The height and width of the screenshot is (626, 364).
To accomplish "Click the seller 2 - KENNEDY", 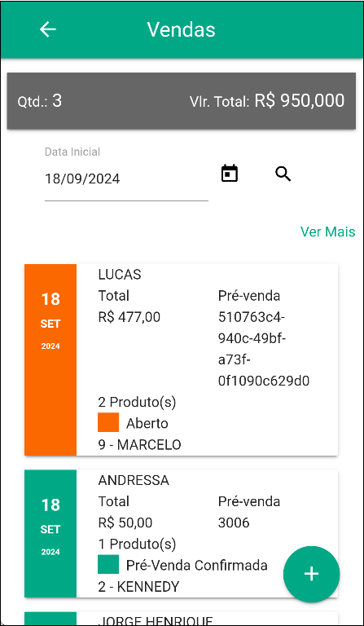I will point(138,587).
